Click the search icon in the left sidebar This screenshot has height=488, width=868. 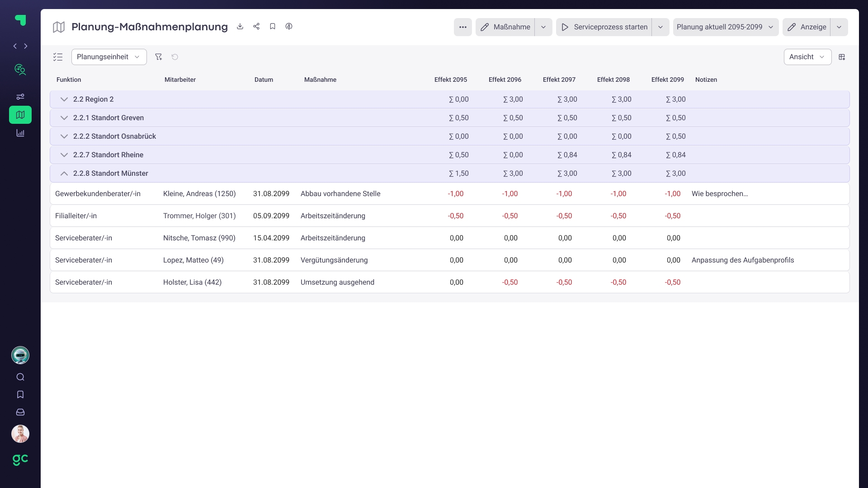click(x=20, y=377)
